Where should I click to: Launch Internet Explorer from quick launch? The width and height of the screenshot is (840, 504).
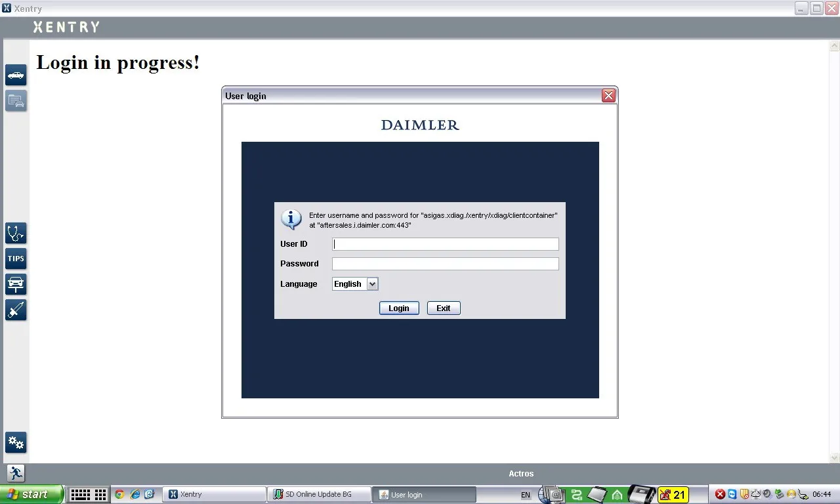click(x=135, y=494)
